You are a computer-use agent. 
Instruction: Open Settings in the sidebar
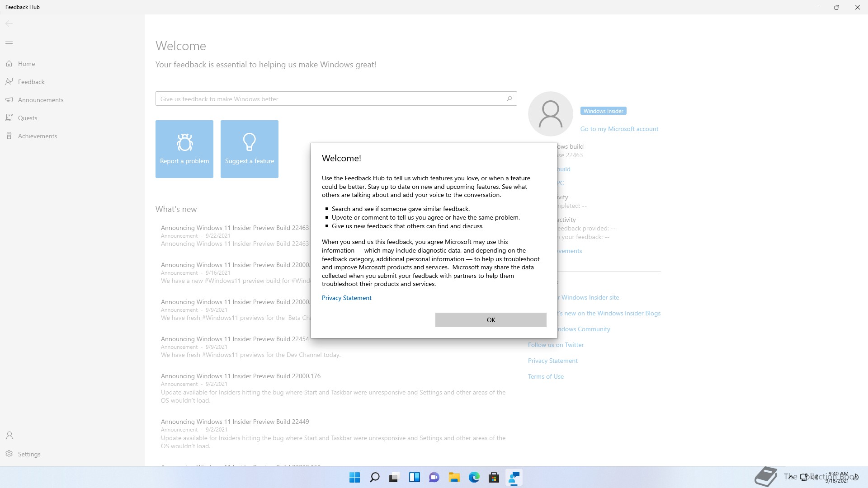tap(72, 454)
